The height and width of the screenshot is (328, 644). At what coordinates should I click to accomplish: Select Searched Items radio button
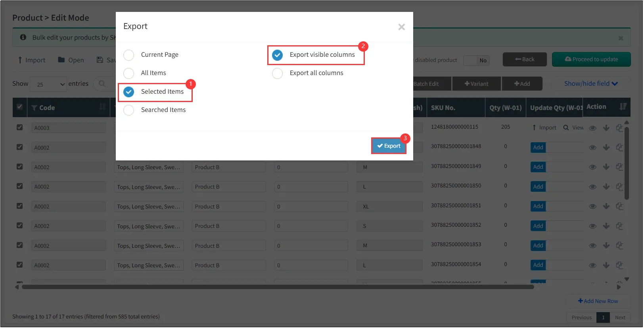(129, 110)
